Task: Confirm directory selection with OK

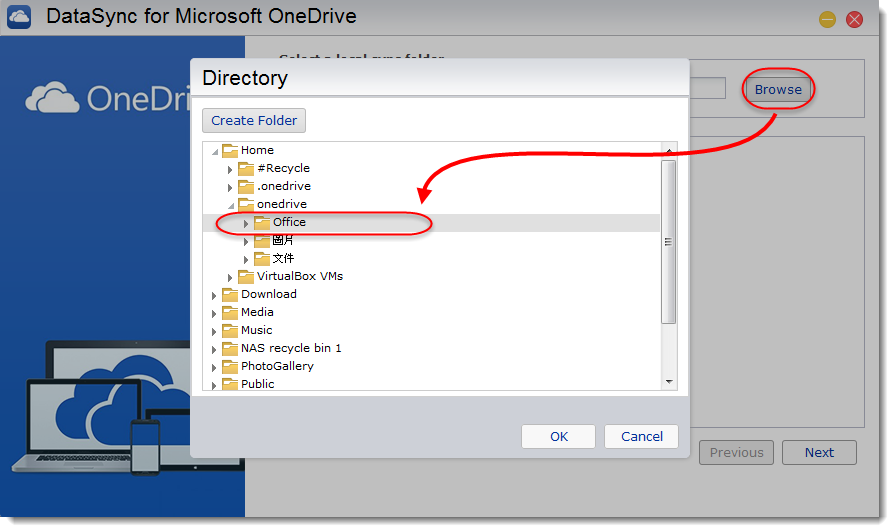Action: click(x=558, y=436)
